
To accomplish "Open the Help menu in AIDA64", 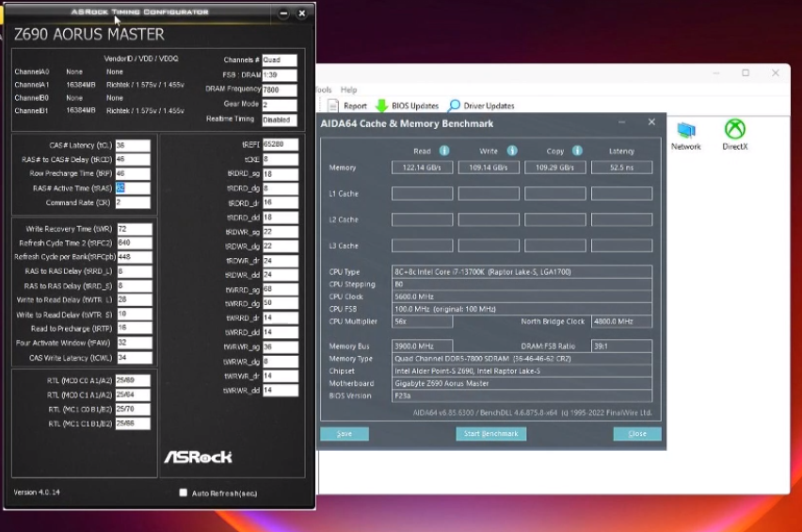I will tap(349, 89).
